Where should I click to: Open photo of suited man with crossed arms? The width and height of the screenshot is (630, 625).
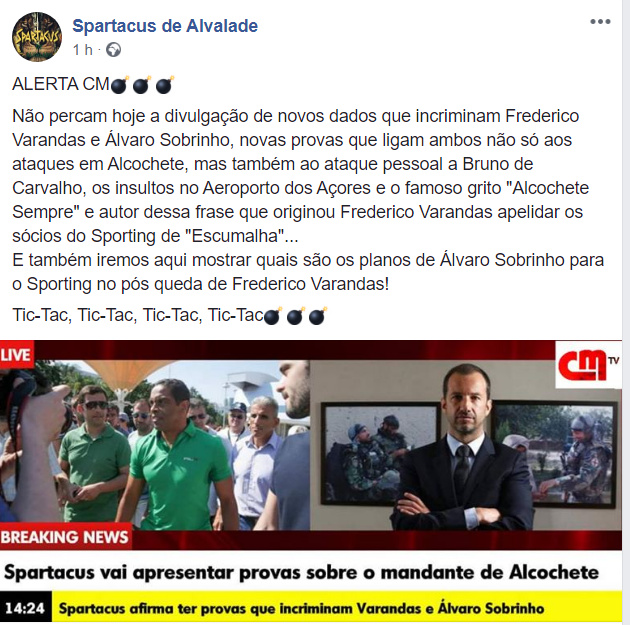coord(466,445)
